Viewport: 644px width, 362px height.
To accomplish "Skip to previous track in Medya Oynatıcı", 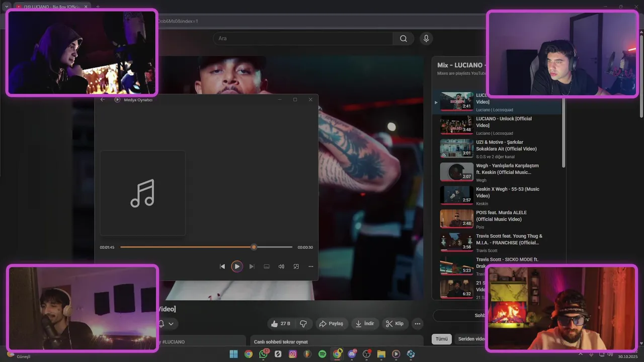I will [x=222, y=266].
